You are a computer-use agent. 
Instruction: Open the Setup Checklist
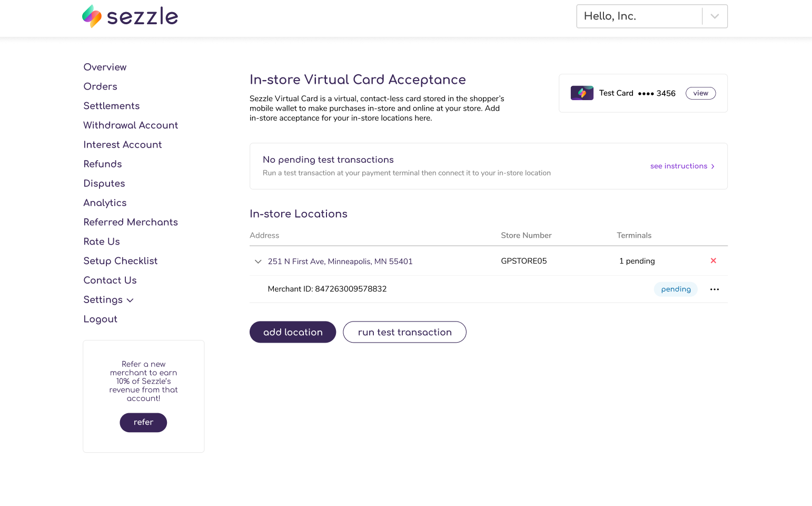(120, 261)
